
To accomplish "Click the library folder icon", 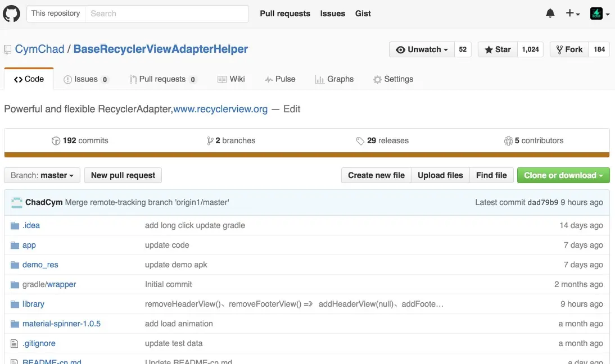I will click(x=15, y=304).
